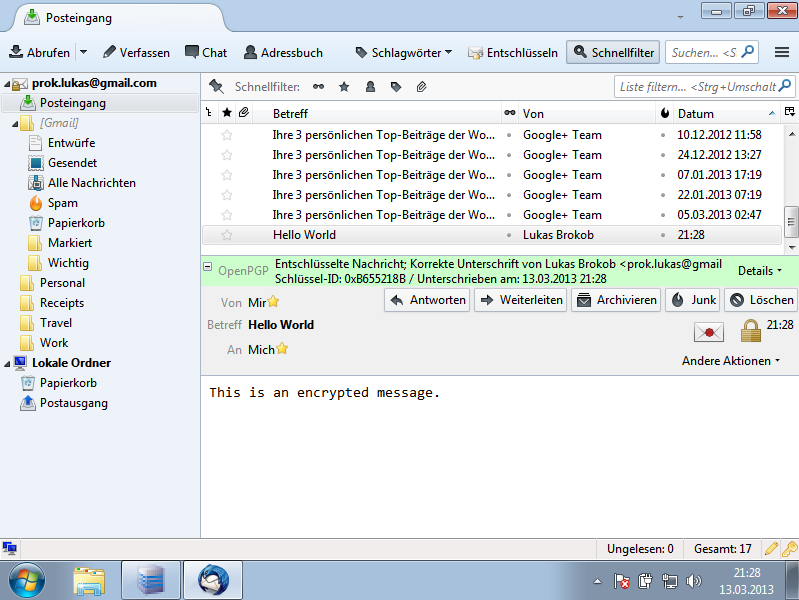The width and height of the screenshot is (799, 600).
Task: Sort by the read glasses column header
Action: click(x=510, y=113)
